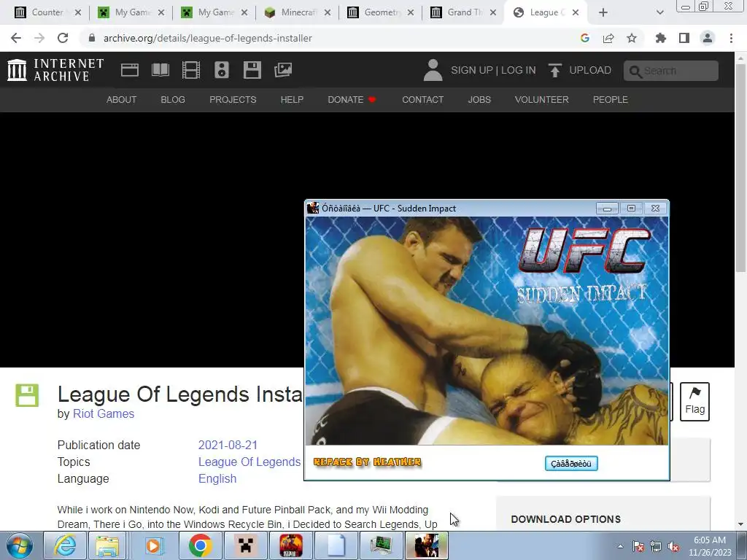This screenshot has width=747, height=560.
Task: Open the DONATE menu item
Action: coord(352,99)
